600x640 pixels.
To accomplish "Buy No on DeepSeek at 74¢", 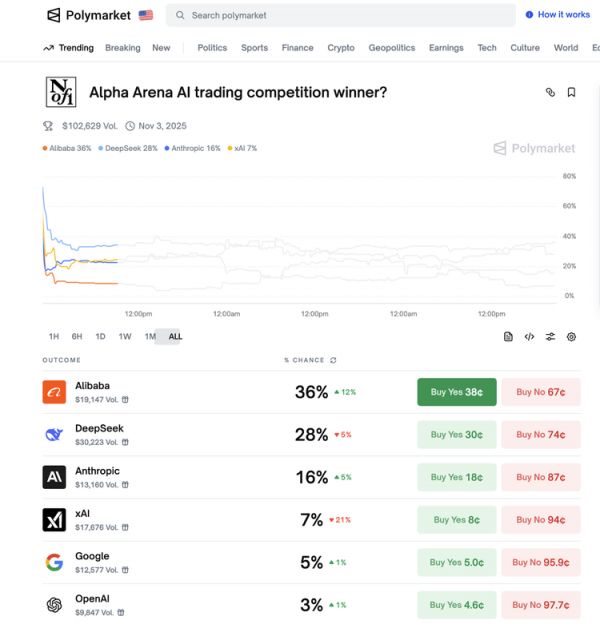I will (540, 435).
